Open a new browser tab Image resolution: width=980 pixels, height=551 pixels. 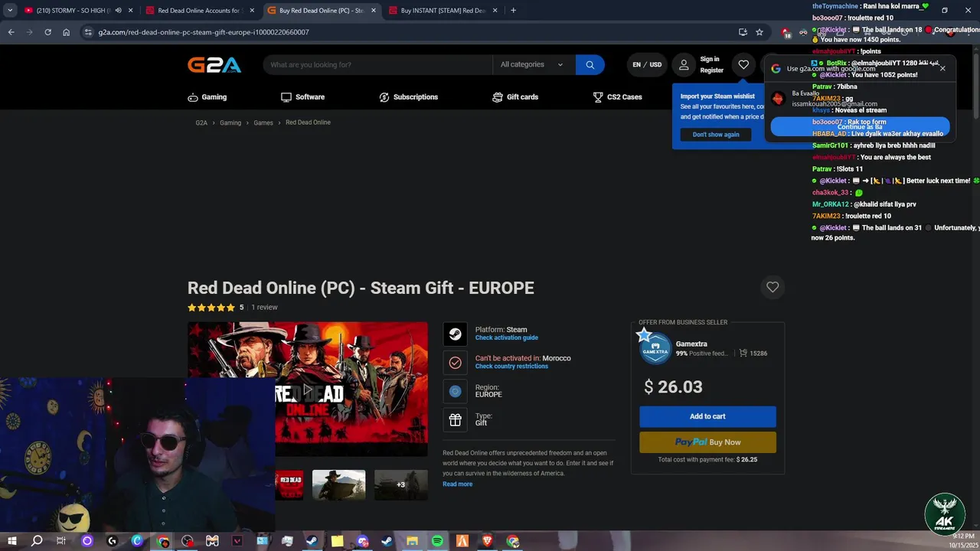513,11
